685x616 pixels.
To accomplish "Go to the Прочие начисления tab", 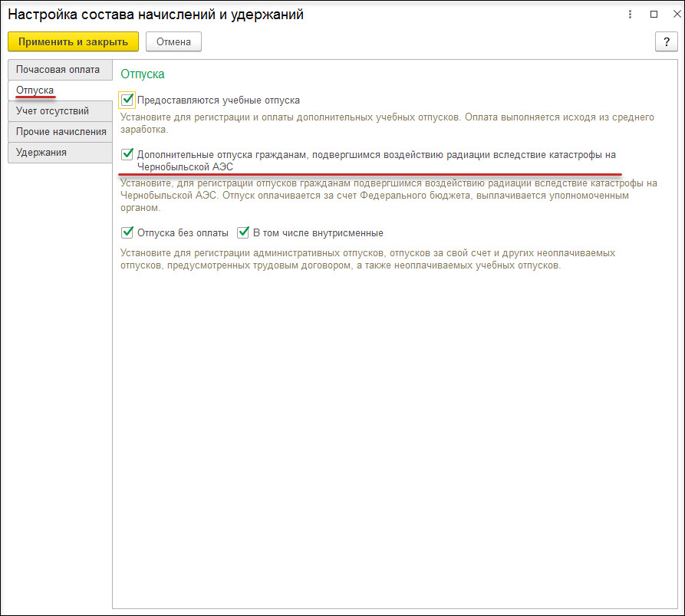I will tap(60, 131).
